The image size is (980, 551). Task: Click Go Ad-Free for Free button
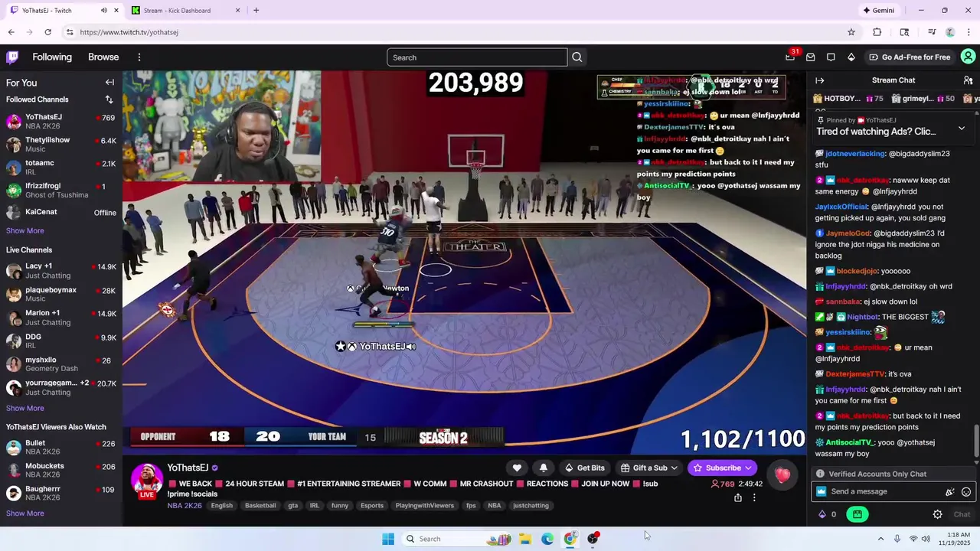(x=910, y=57)
